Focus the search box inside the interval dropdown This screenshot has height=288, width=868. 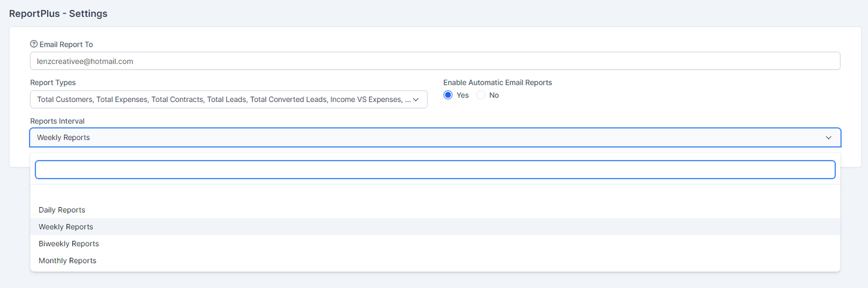tap(434, 170)
